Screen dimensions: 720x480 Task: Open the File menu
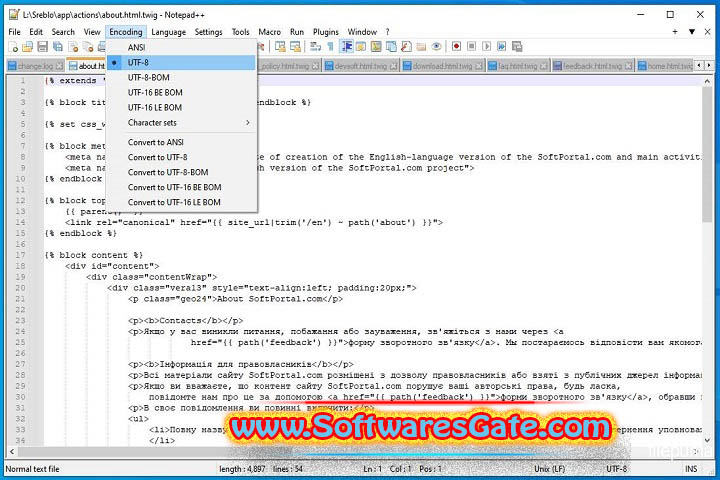point(15,32)
